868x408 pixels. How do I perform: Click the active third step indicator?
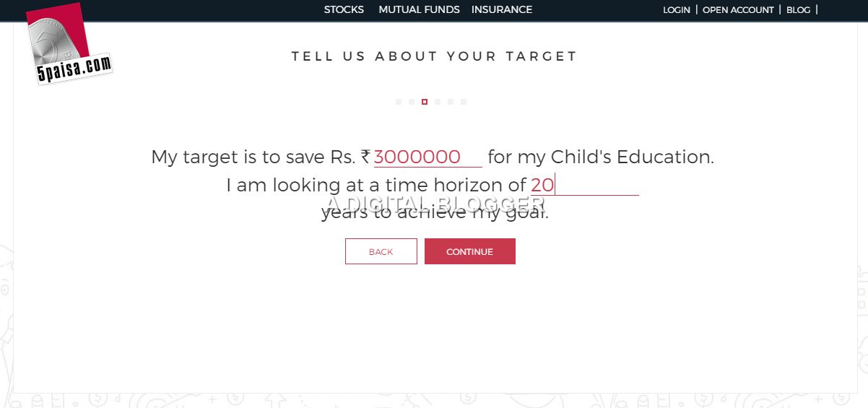click(425, 102)
